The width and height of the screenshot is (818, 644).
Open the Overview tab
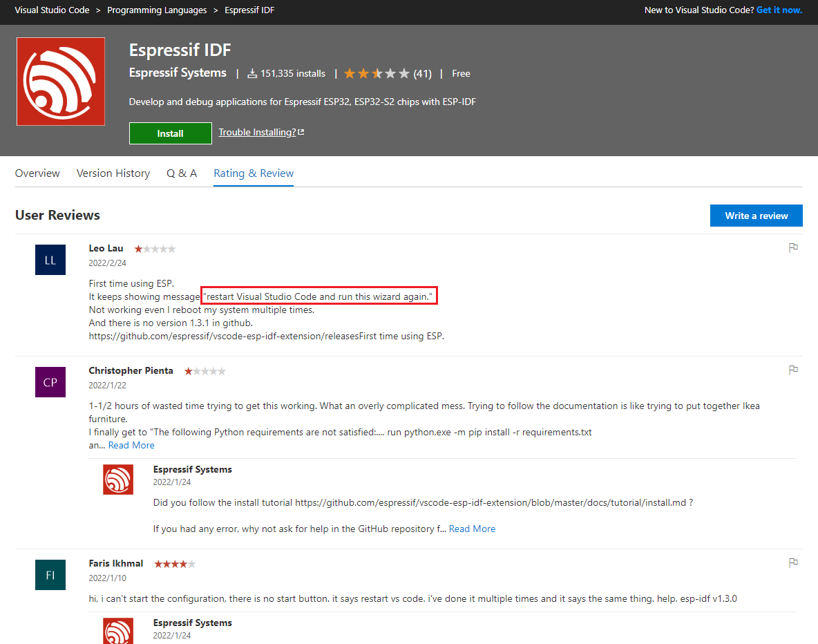[x=37, y=173]
